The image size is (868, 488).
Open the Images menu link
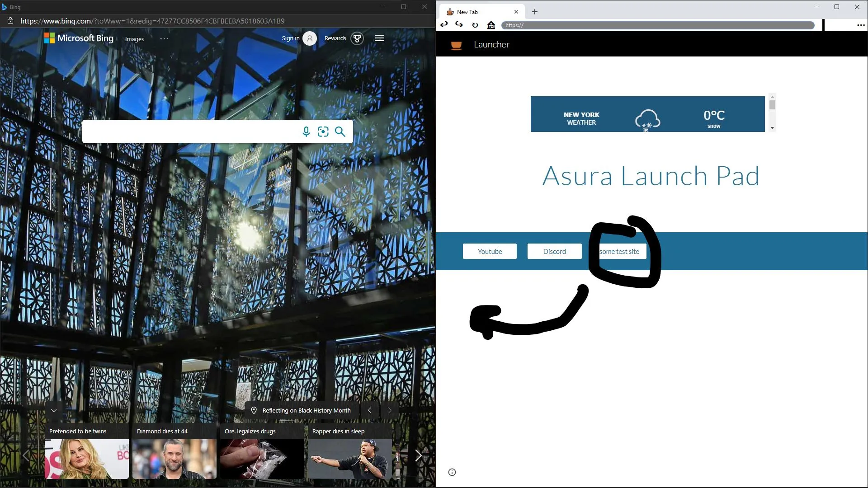[x=134, y=39]
